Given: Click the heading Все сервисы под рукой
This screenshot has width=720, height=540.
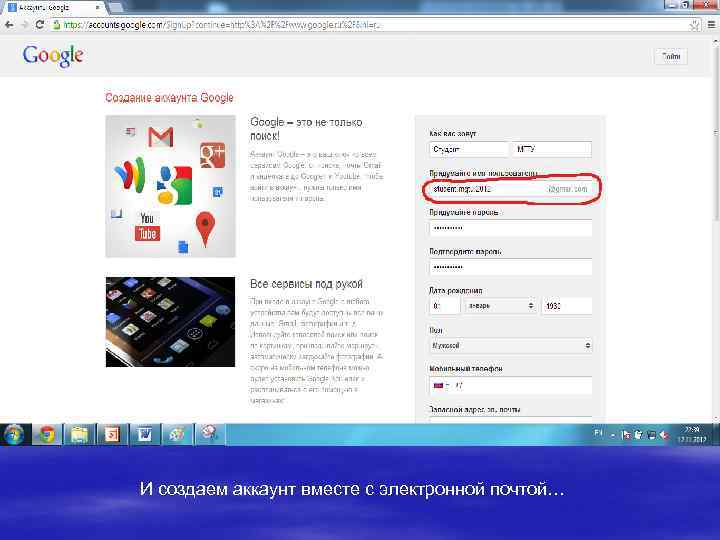Looking at the screenshot, I should [306, 284].
